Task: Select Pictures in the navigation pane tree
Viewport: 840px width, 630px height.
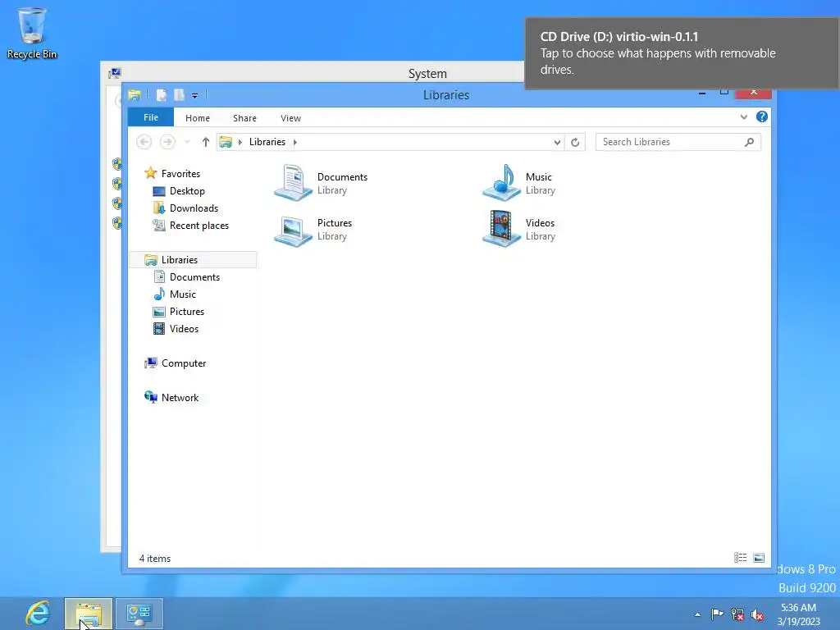Action: click(x=186, y=311)
